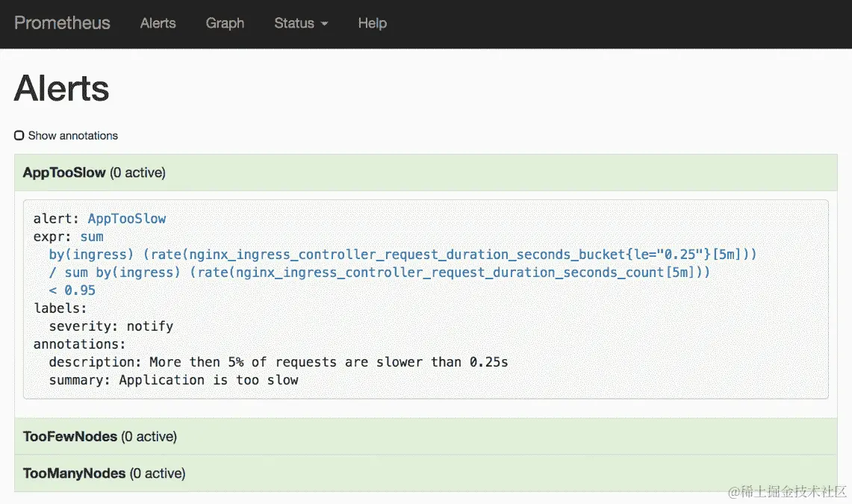Image resolution: width=852 pixels, height=504 pixels.
Task: Open the expr sum query link
Action: click(92, 237)
